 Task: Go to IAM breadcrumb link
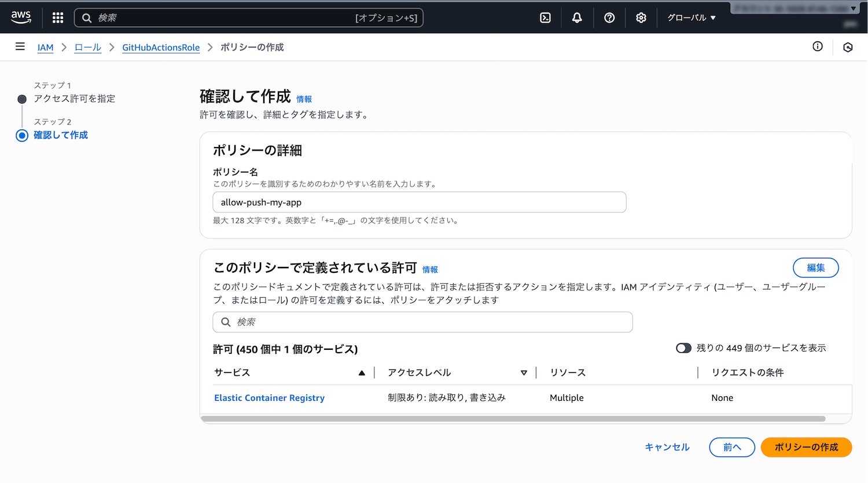pyautogui.click(x=45, y=47)
